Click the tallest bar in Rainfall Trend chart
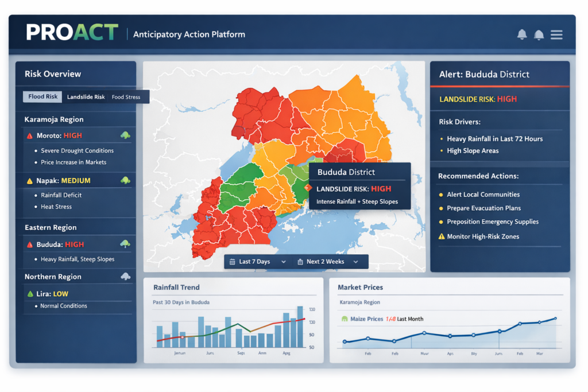 [x=300, y=327]
